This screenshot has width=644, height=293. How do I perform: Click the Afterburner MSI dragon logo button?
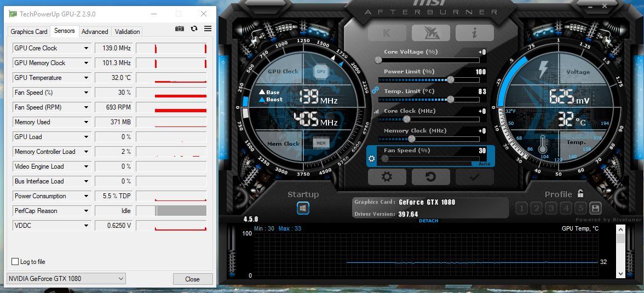[x=431, y=33]
